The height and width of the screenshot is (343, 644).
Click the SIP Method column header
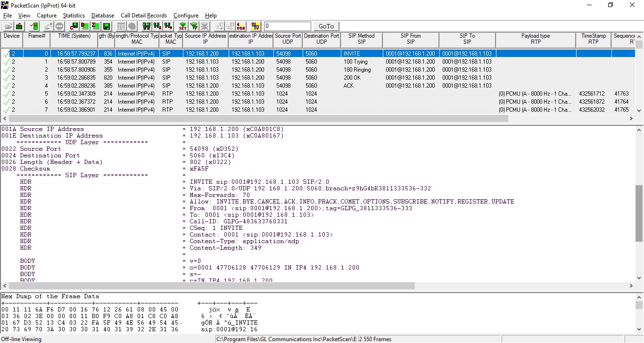point(361,39)
